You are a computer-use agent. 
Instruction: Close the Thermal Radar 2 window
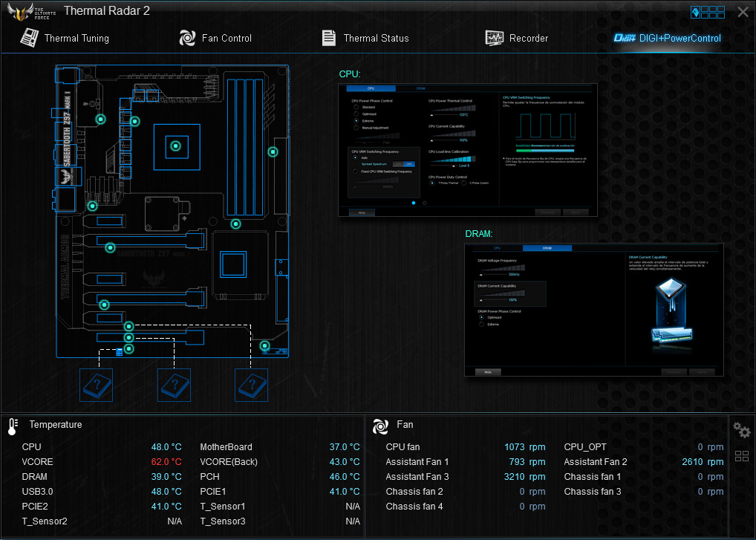[x=743, y=12]
